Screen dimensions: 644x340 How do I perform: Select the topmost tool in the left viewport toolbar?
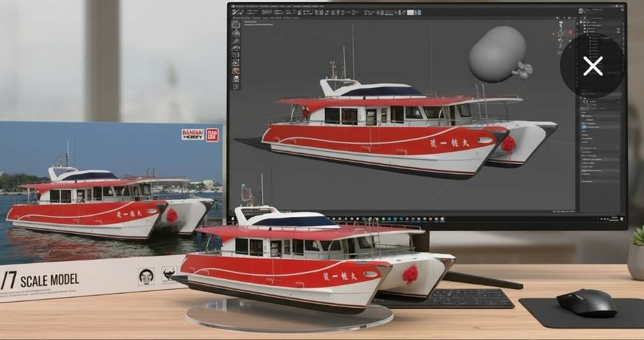(x=236, y=24)
